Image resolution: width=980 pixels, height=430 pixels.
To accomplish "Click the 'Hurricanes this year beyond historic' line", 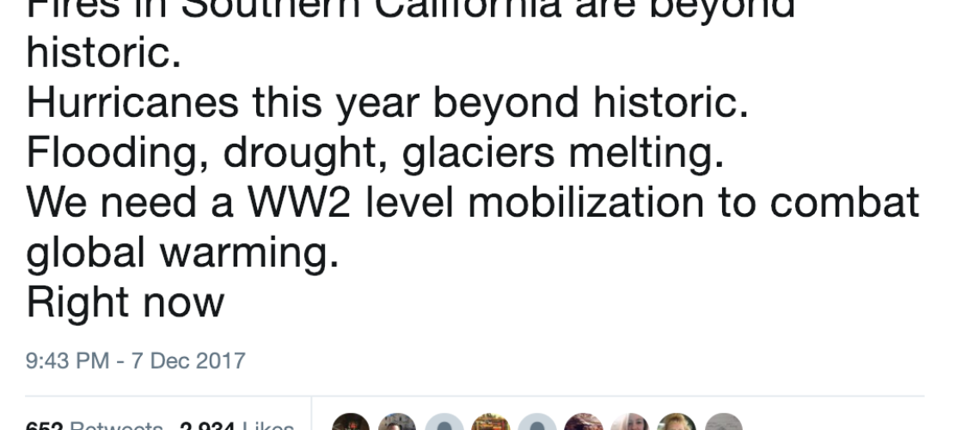I will tap(388, 103).
